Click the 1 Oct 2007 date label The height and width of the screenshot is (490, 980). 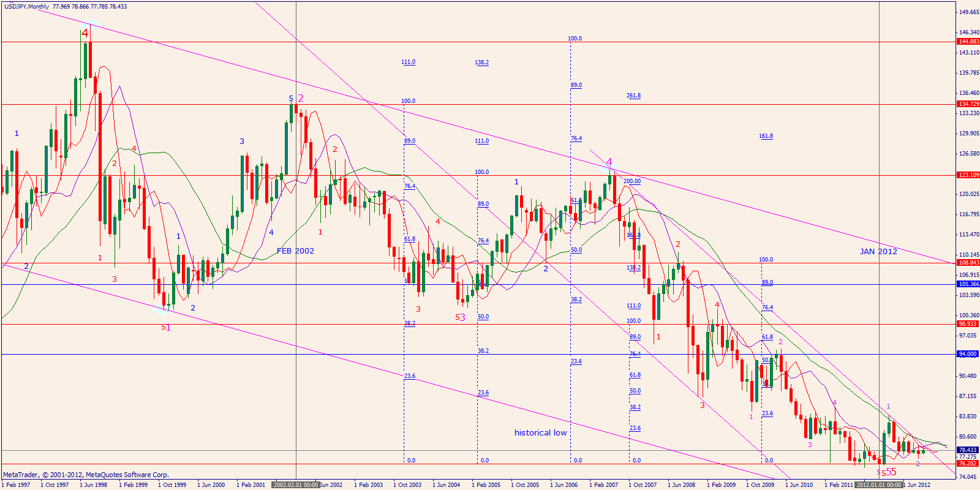(x=643, y=484)
